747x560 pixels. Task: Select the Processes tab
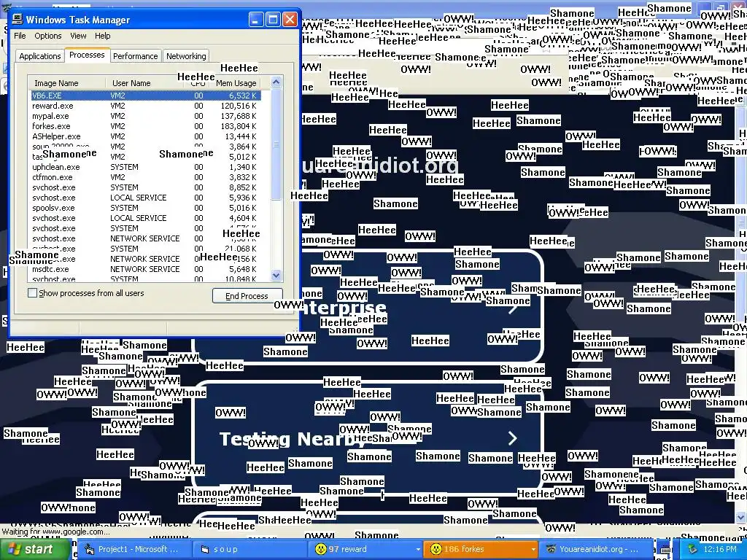point(87,55)
